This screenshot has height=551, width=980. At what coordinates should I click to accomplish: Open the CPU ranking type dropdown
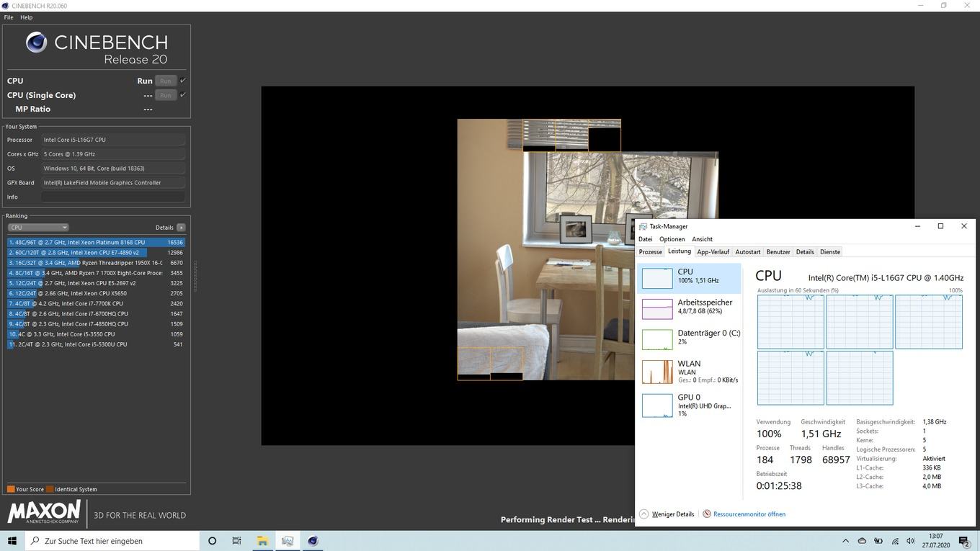click(38, 228)
